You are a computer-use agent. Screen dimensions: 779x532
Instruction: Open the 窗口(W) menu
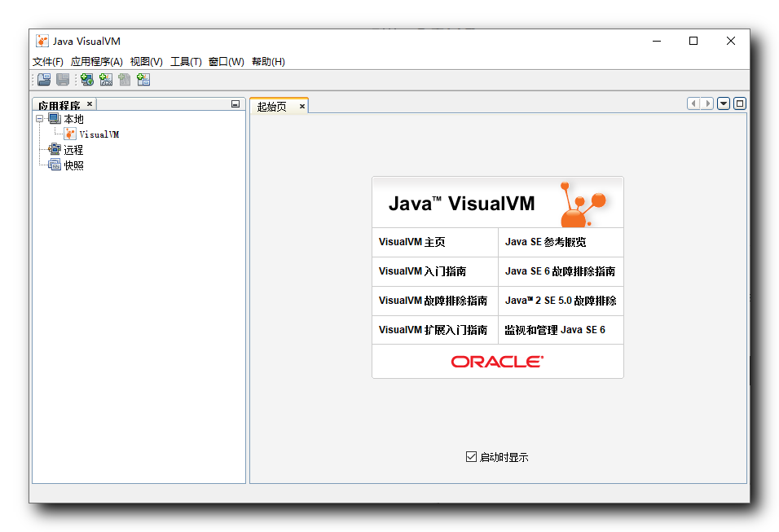click(x=226, y=62)
